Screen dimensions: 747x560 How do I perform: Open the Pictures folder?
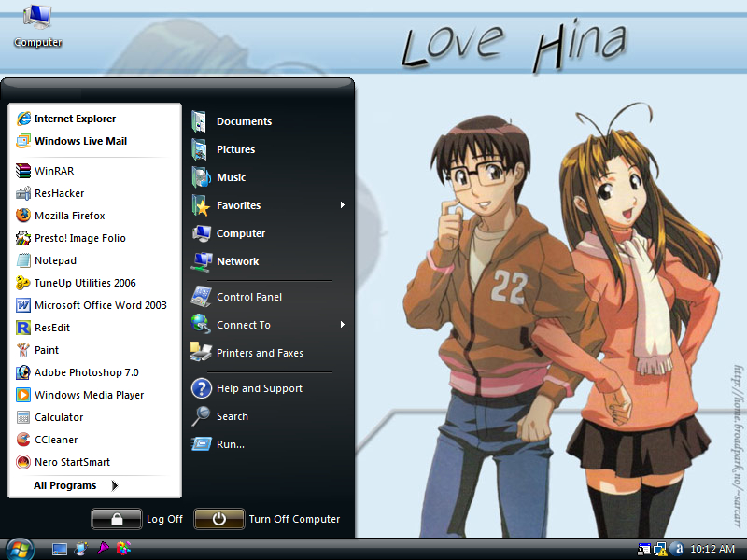(223, 149)
